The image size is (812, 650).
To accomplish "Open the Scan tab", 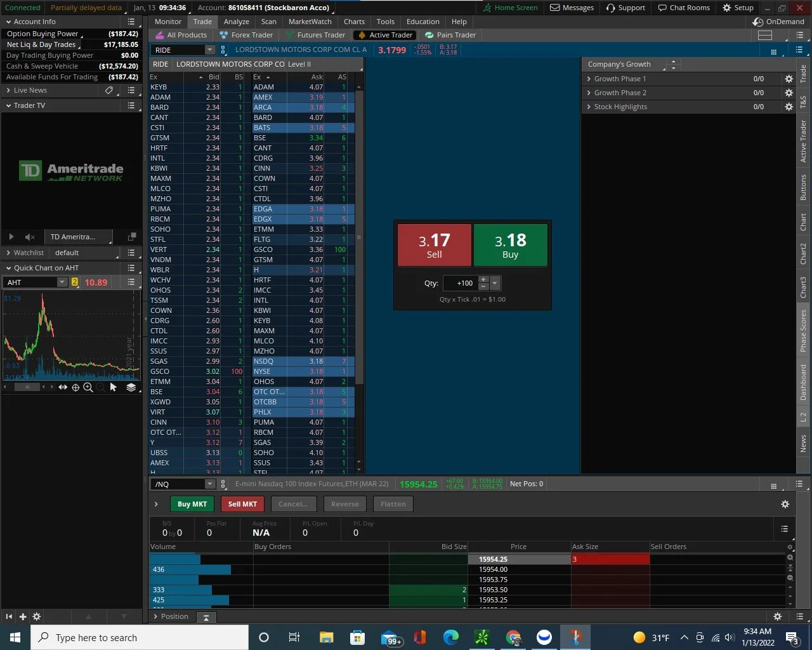I will 269,22.
